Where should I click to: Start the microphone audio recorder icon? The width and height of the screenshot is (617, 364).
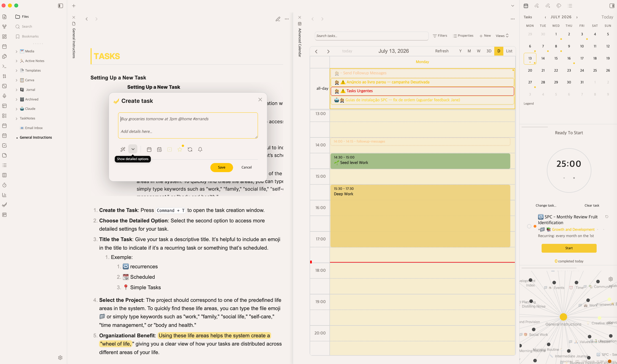tap(4, 96)
